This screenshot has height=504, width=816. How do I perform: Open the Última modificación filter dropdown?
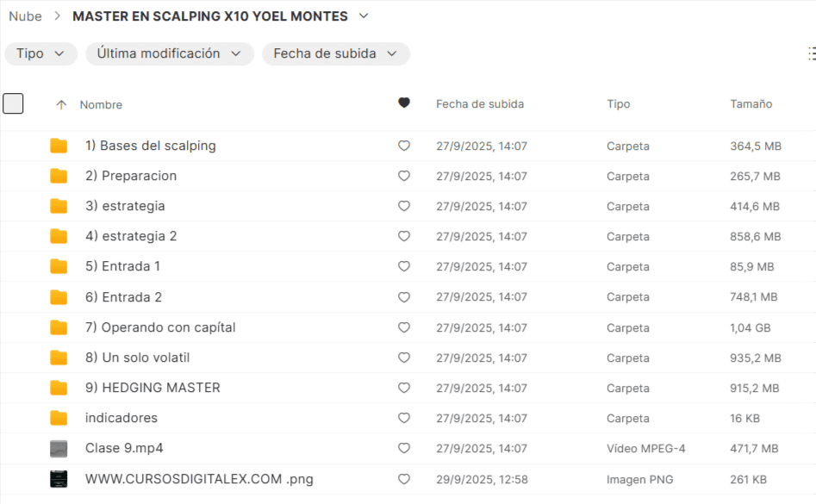(x=169, y=53)
